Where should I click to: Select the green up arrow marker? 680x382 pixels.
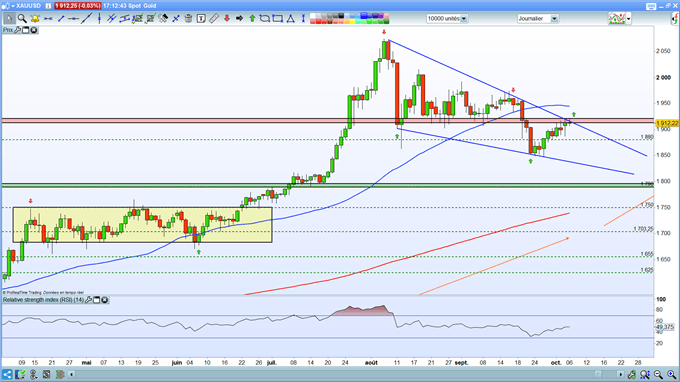point(252,18)
